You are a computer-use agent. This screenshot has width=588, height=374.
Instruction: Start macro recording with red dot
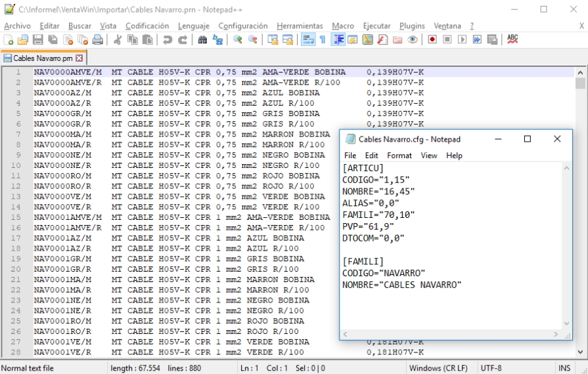pos(432,39)
